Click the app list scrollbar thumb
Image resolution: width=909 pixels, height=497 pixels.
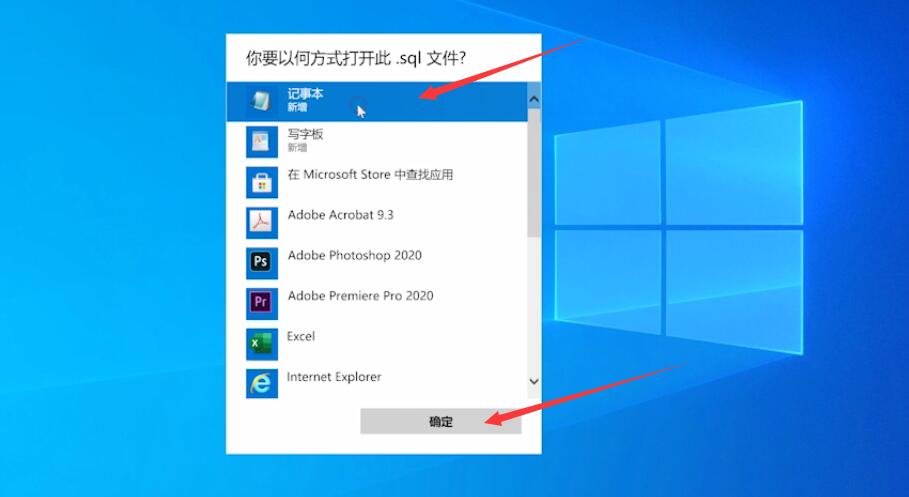(x=534, y=173)
